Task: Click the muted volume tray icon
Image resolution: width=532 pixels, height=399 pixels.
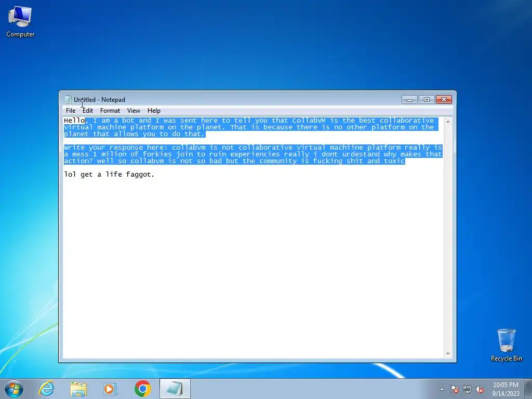Action: click(x=480, y=389)
